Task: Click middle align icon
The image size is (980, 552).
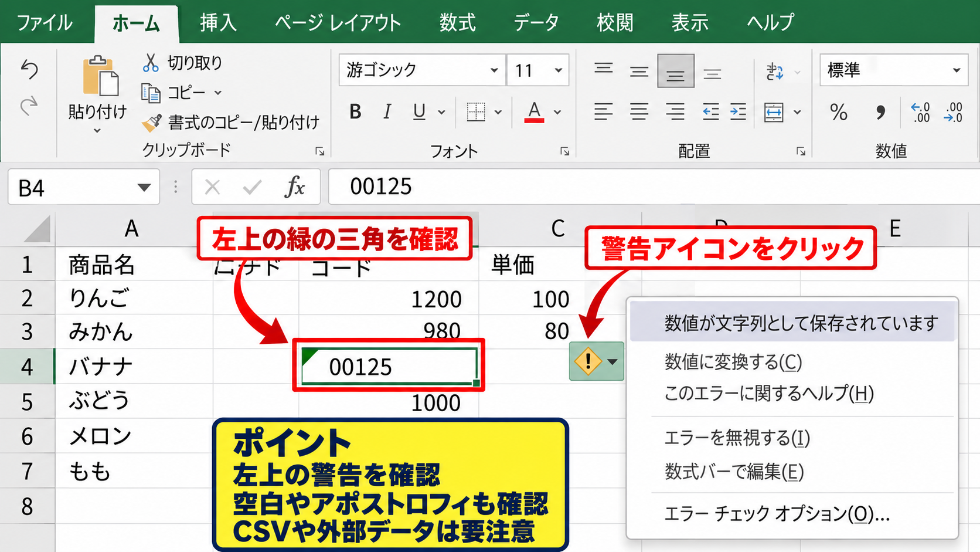Action: coord(639,72)
